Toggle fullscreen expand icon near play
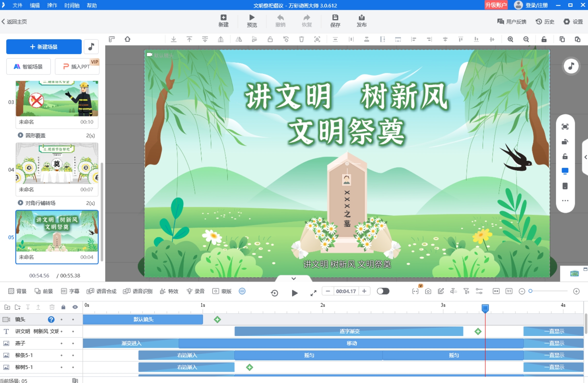Screen dimensions: 588x383 point(313,293)
